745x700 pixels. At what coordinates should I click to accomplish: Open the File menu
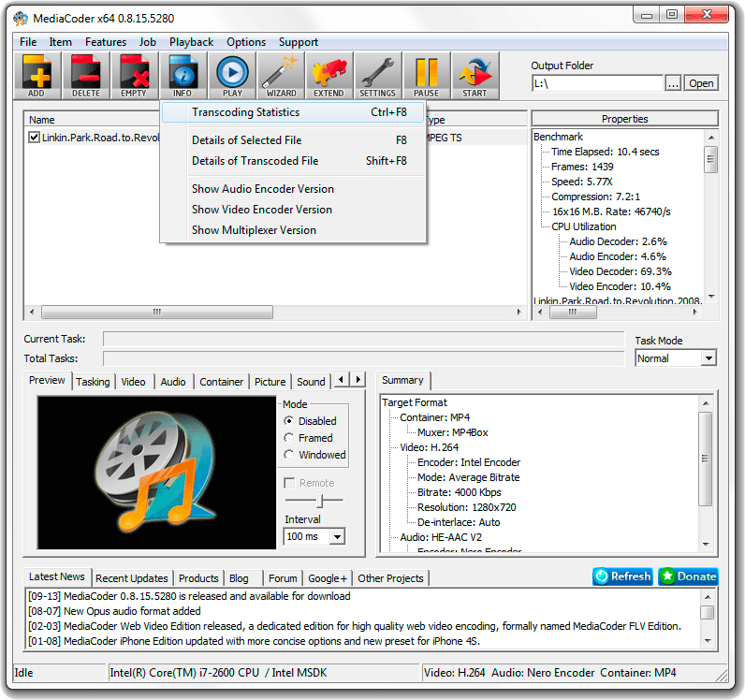click(28, 42)
